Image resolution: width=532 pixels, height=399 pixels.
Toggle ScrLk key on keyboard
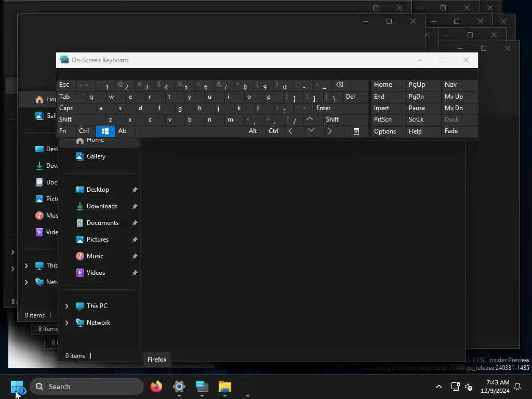click(423, 119)
